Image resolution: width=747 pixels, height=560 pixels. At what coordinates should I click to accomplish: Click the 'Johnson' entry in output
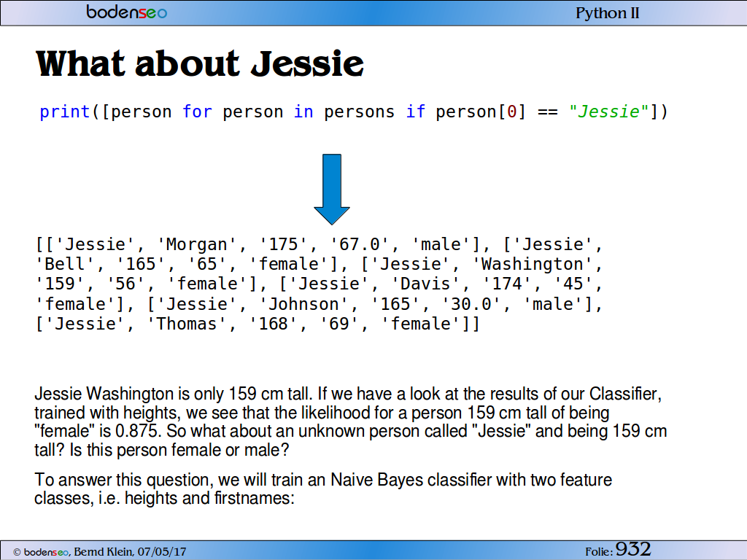(303, 304)
